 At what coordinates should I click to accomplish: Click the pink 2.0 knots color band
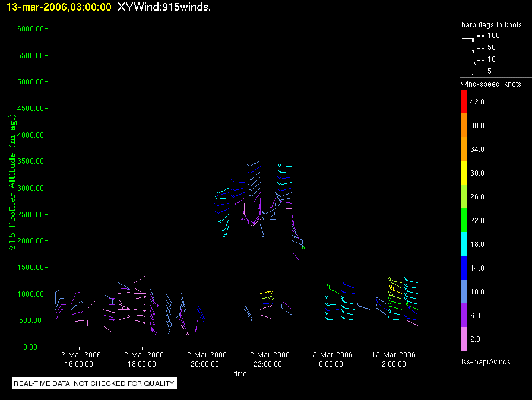pos(464,339)
